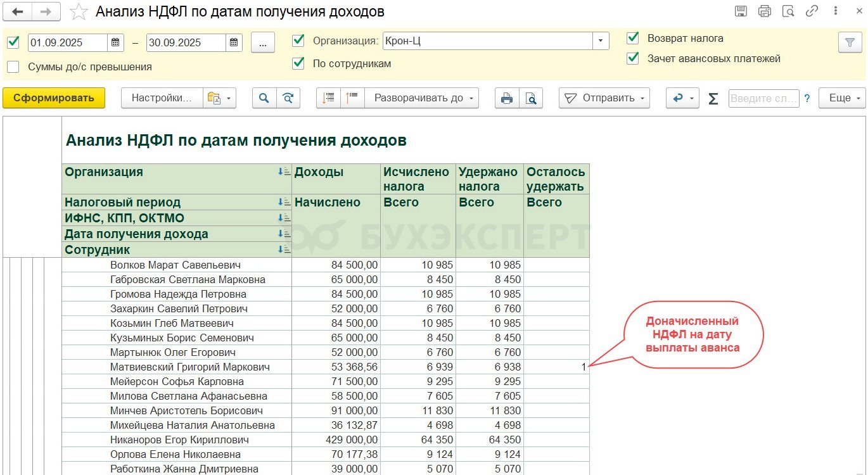This screenshot has width=868, height=475.
Task: Click the sigma sum icon
Action: [713, 98]
